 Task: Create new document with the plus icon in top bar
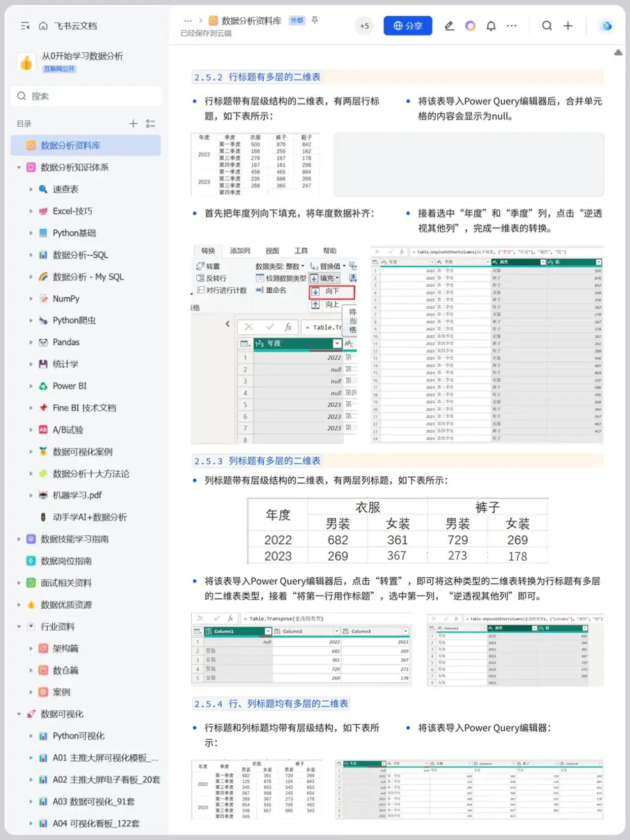(568, 26)
